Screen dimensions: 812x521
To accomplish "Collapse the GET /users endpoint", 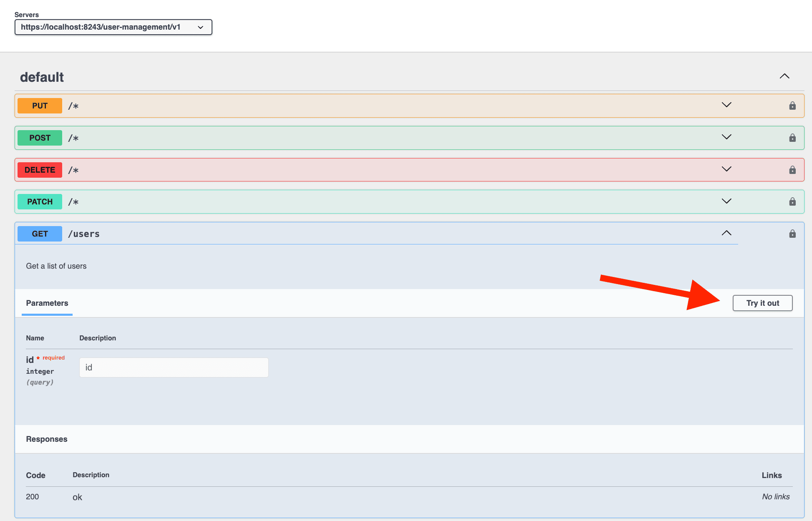I will pyautogui.click(x=726, y=233).
